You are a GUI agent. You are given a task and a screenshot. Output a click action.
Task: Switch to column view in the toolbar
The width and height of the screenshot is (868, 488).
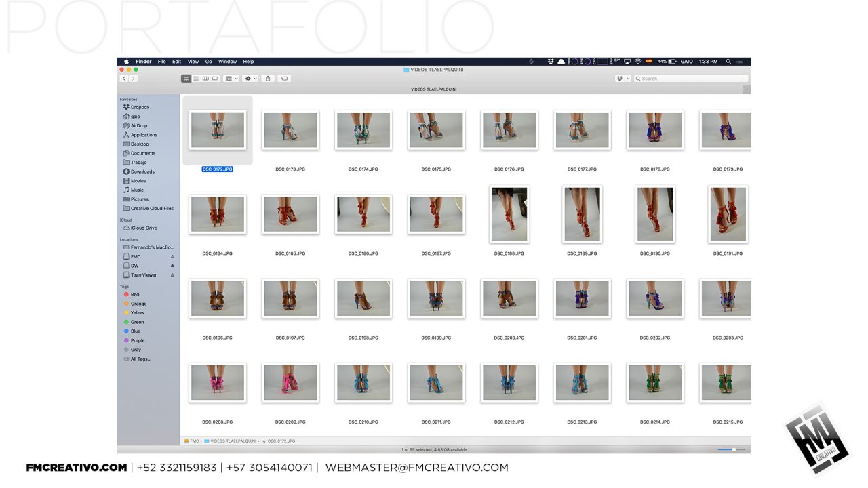click(205, 79)
